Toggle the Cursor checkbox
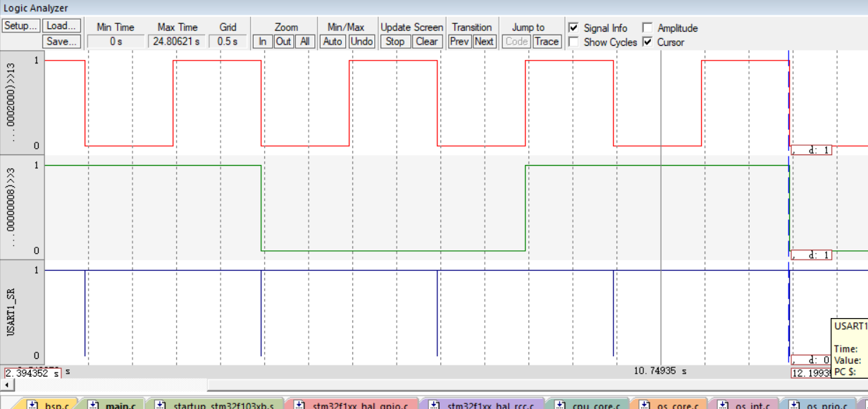This screenshot has height=409, width=868. tap(647, 42)
